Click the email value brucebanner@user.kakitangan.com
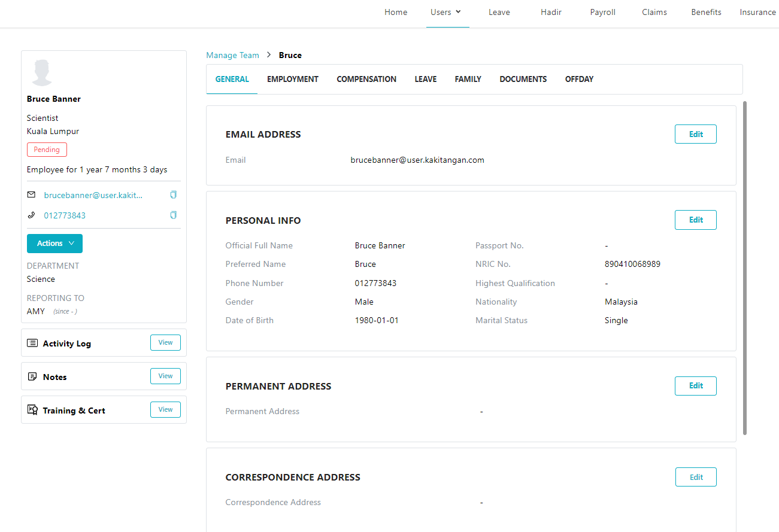 417,160
